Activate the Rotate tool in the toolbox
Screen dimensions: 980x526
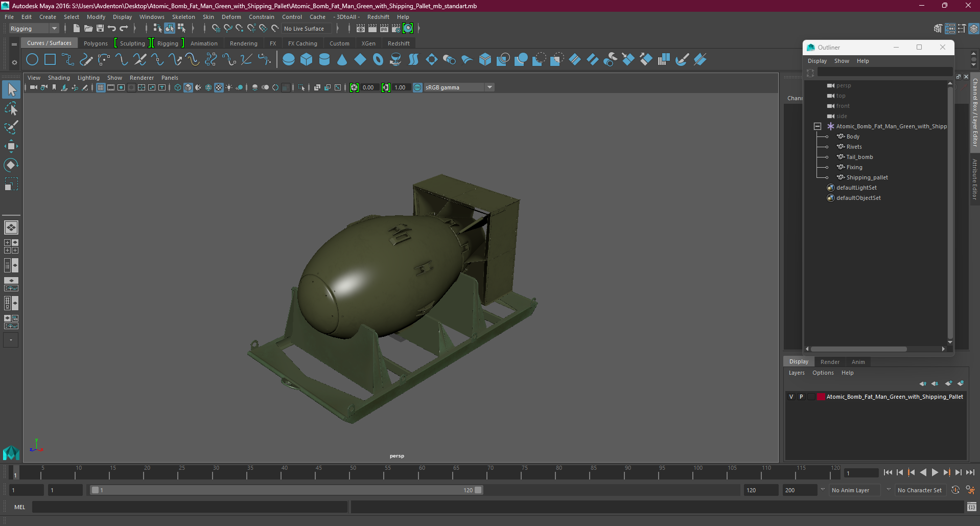coord(11,165)
